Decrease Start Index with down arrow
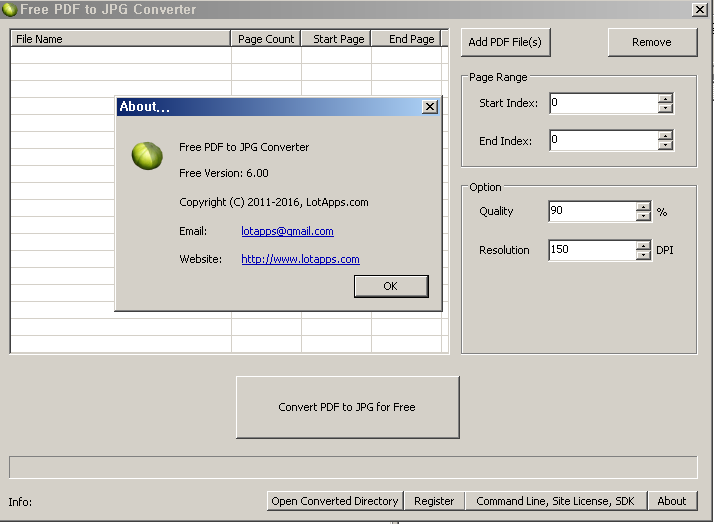 (665, 108)
